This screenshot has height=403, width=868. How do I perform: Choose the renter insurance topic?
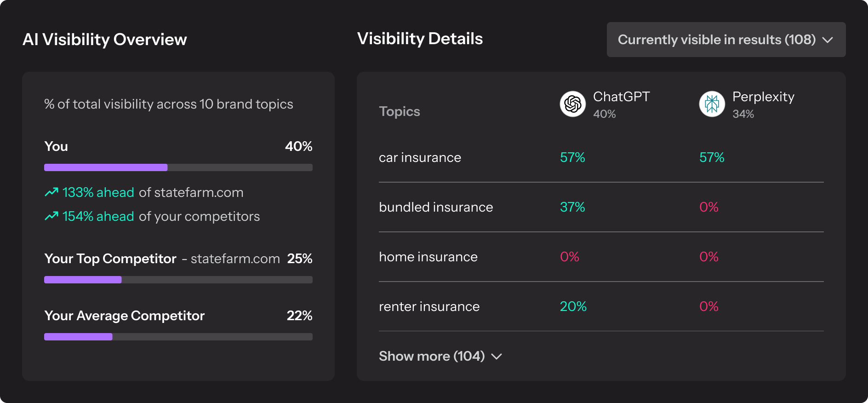coord(429,306)
